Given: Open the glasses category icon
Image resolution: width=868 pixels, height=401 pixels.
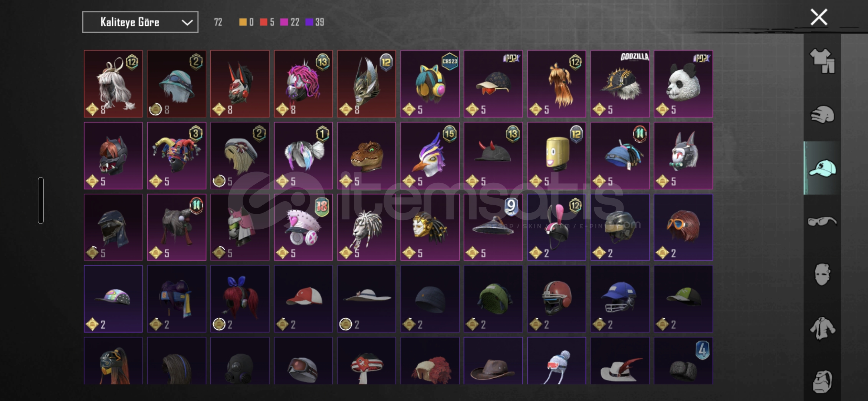Looking at the screenshot, I should [x=822, y=222].
